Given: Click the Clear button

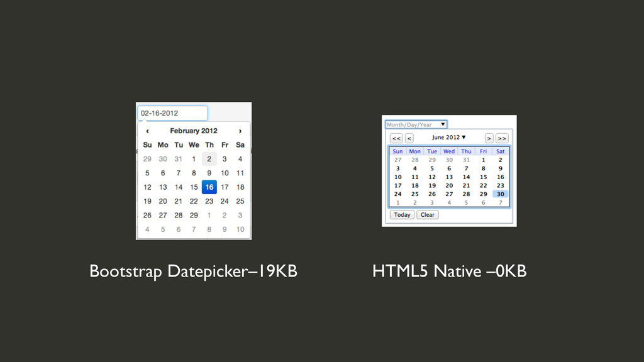Looking at the screenshot, I should 428,215.
